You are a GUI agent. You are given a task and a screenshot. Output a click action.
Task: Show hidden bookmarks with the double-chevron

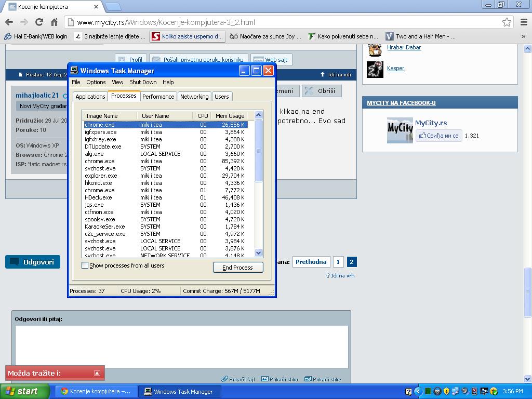pos(524,36)
